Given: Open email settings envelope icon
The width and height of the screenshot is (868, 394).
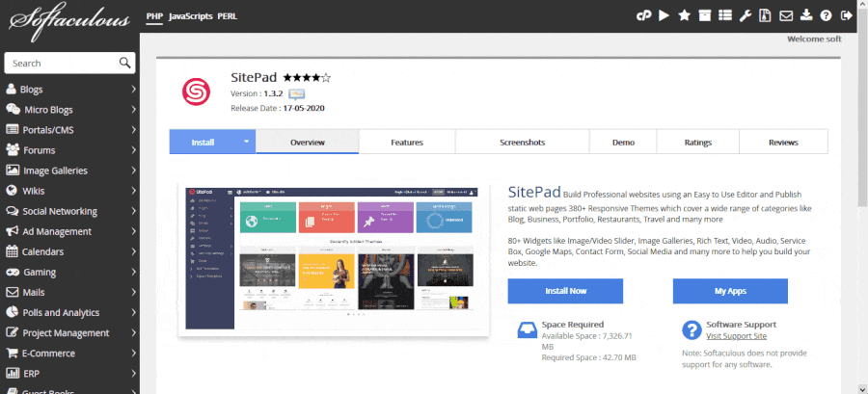Looking at the screenshot, I should pos(785,15).
